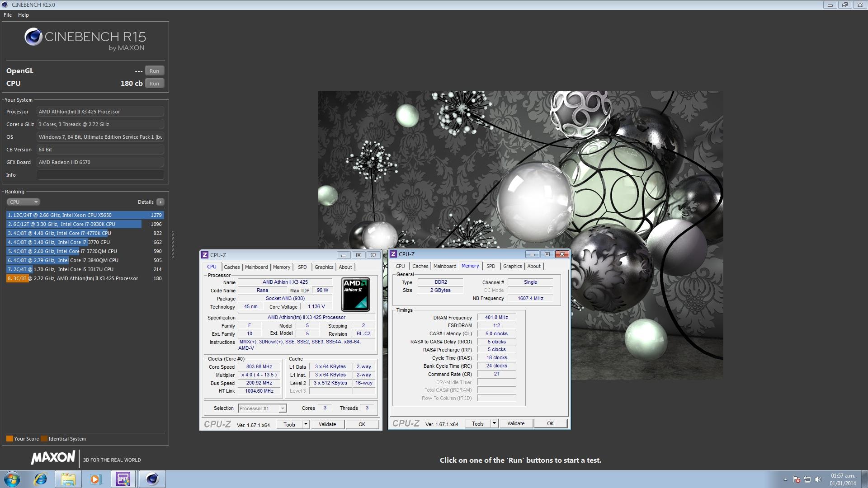Click the taskbar clock showing 01:57 a.m.
Viewport: 868px width, 488px height.
(x=843, y=479)
